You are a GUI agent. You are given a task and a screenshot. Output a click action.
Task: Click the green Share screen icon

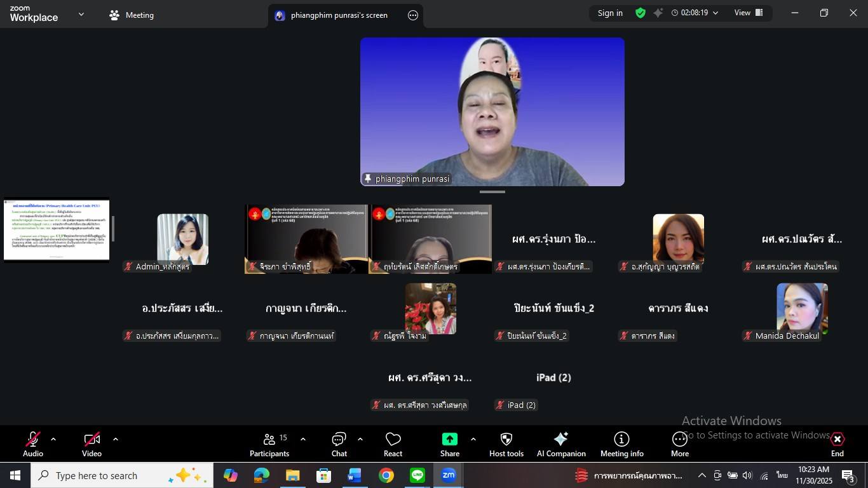coord(449,440)
